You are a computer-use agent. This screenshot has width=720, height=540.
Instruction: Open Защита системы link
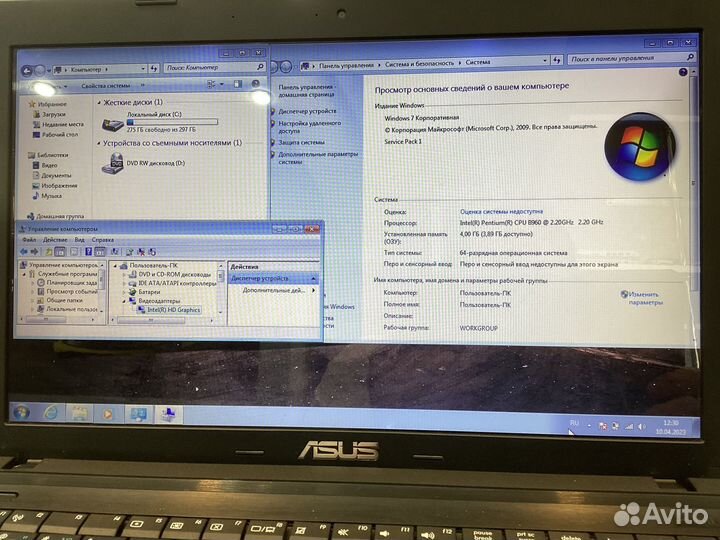[301, 142]
